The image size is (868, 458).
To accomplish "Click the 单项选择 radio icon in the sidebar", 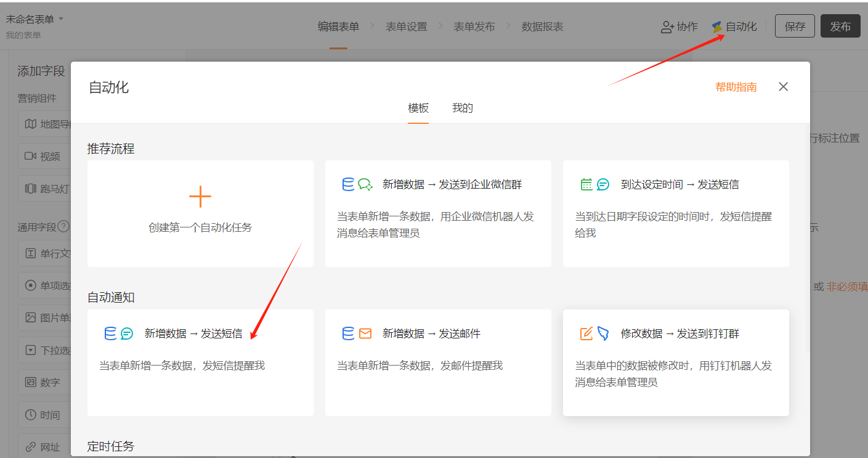I will click(x=30, y=285).
